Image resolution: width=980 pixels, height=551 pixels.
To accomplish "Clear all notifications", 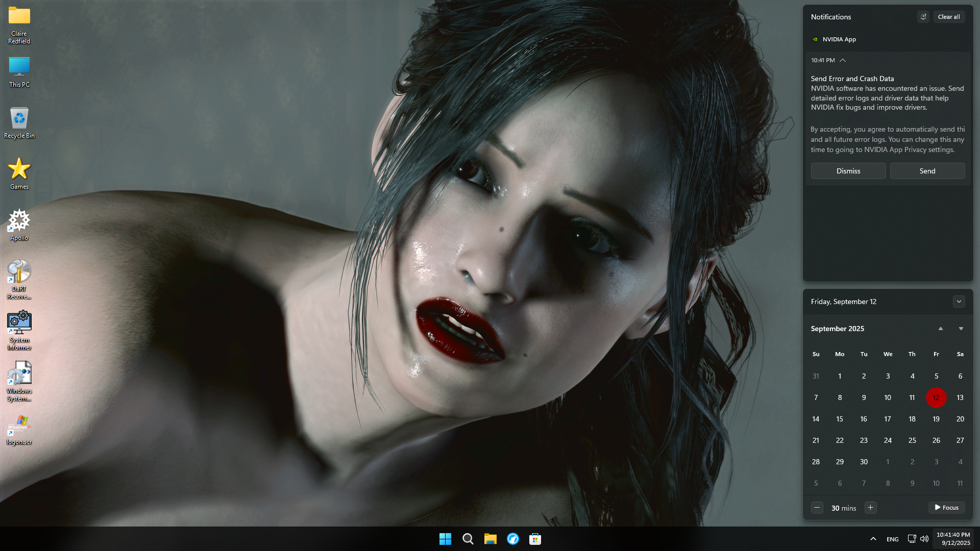I will (x=949, y=17).
